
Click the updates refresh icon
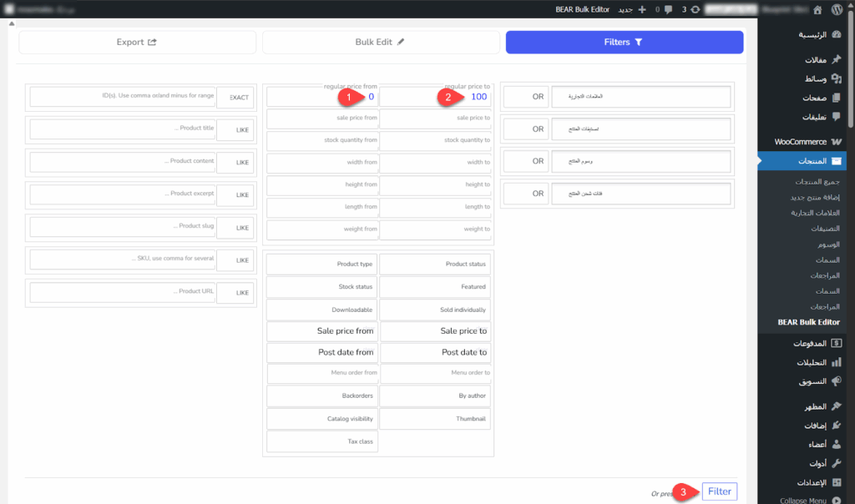tap(696, 9)
